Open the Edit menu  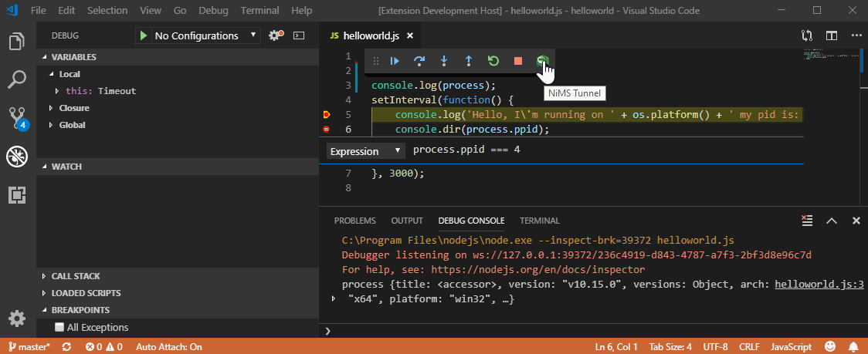click(x=66, y=11)
